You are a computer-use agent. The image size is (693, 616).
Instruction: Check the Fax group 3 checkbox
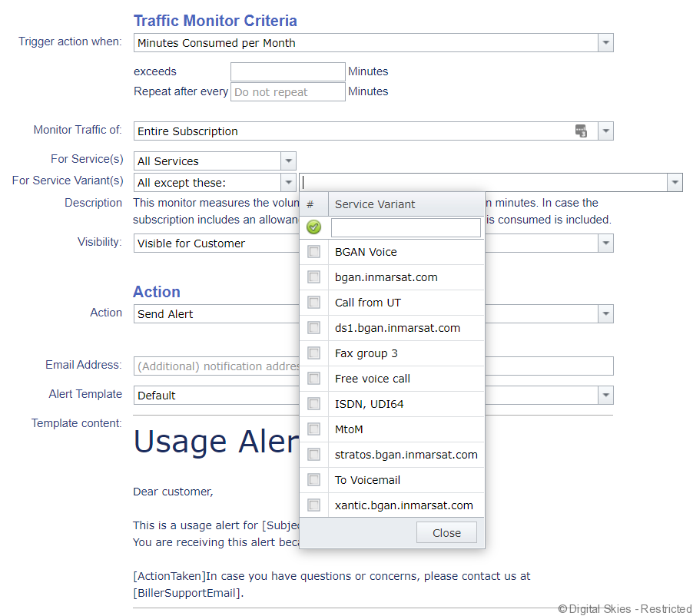313,353
